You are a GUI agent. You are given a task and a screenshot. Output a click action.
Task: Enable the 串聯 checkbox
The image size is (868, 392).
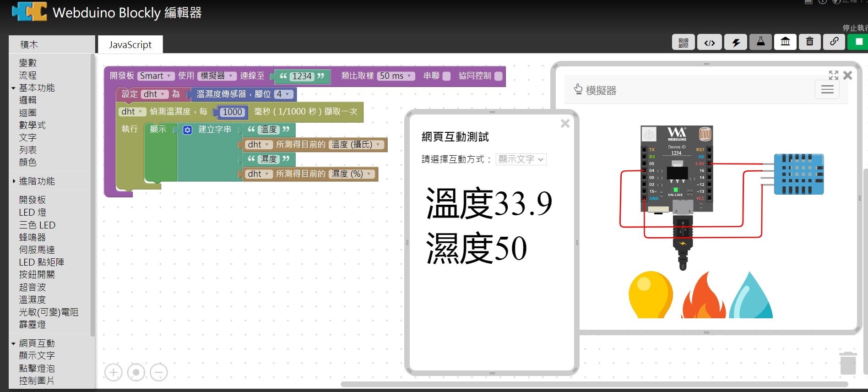coord(447,76)
